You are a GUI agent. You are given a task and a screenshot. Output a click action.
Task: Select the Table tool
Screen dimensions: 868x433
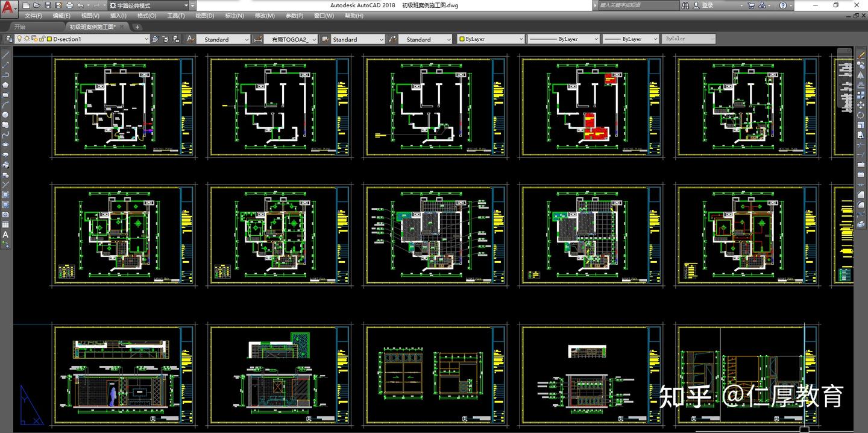tap(5, 224)
